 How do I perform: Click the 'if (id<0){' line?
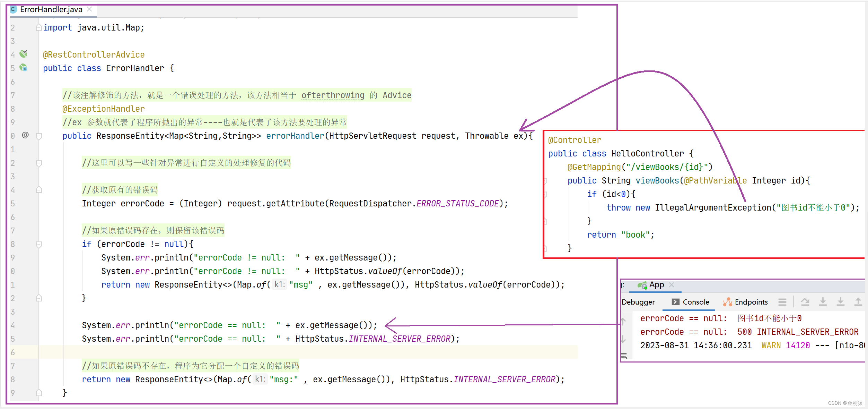(x=611, y=194)
